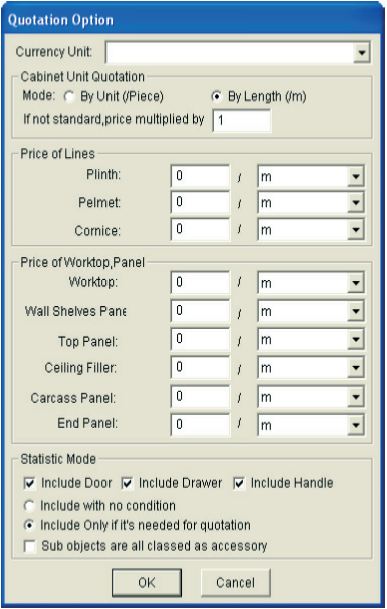This screenshot has width=387, height=609.
Task: Click the Worktop price field
Action: (x=200, y=282)
